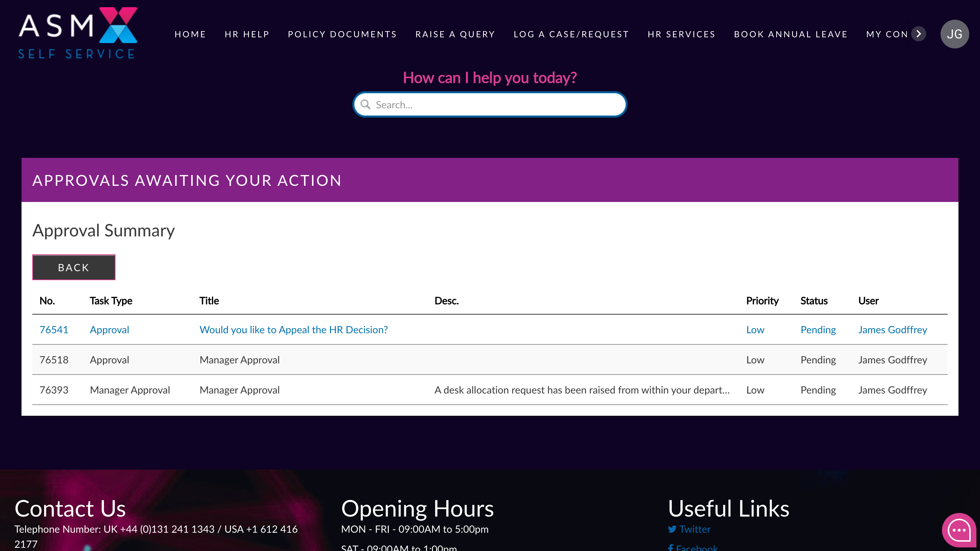Open the chat bubble widget
Viewport: 980px width, 551px height.
coord(959,530)
